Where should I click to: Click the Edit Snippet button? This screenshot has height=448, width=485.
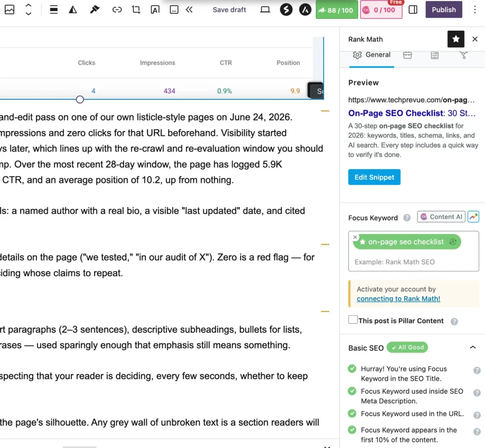click(x=374, y=177)
